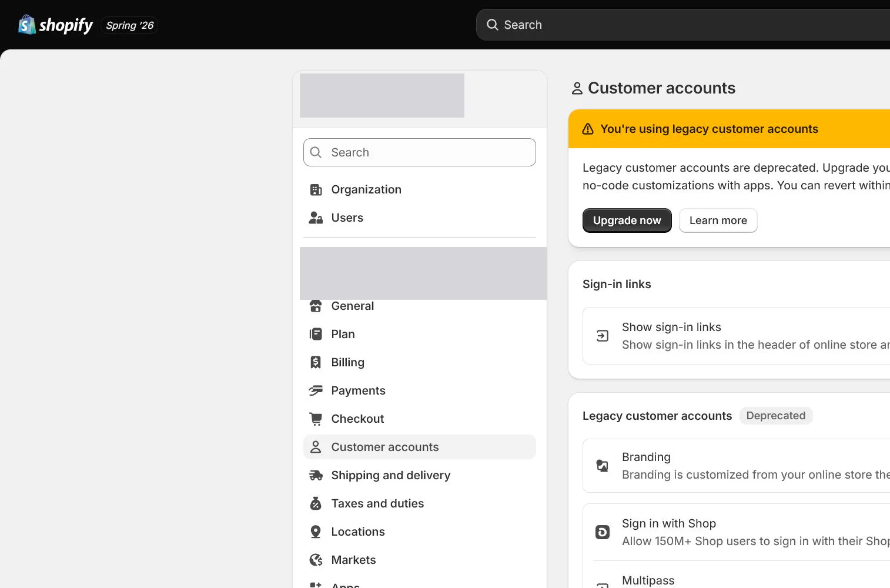
Task: Click the person icon beside page title
Action: pos(577,88)
